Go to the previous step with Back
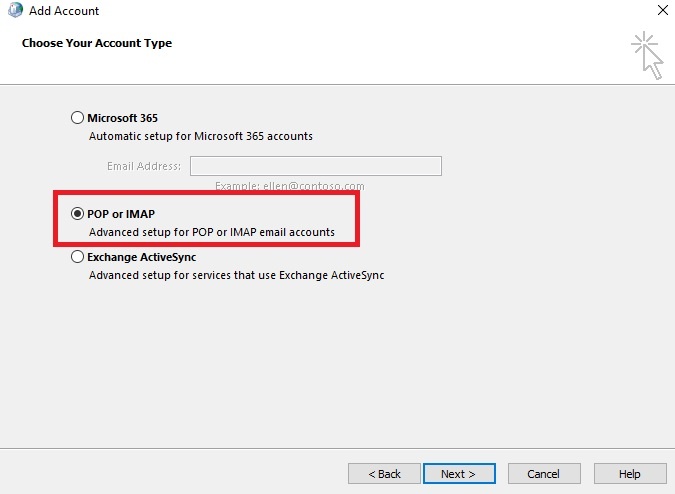The image size is (675, 494). 384,474
